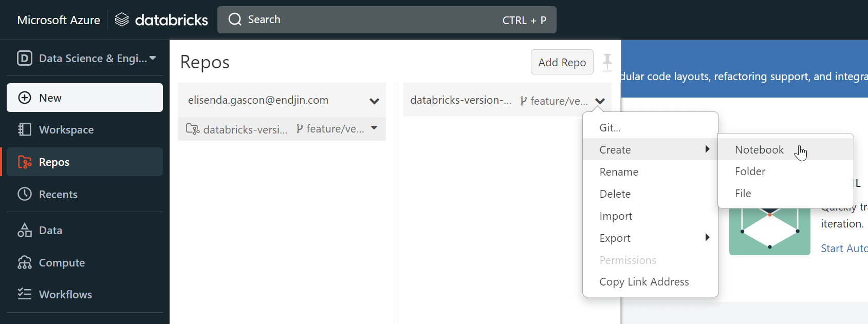Viewport: 868px width, 324px height.
Task: Click the Add Repo button
Action: click(562, 62)
